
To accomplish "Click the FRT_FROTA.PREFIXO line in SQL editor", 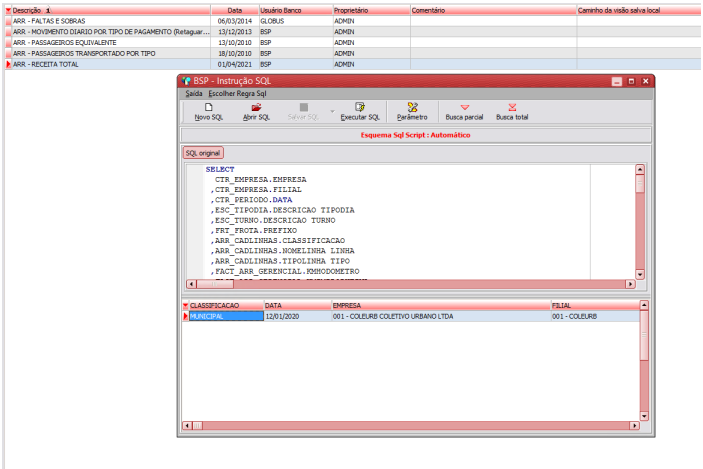I will click(254, 230).
